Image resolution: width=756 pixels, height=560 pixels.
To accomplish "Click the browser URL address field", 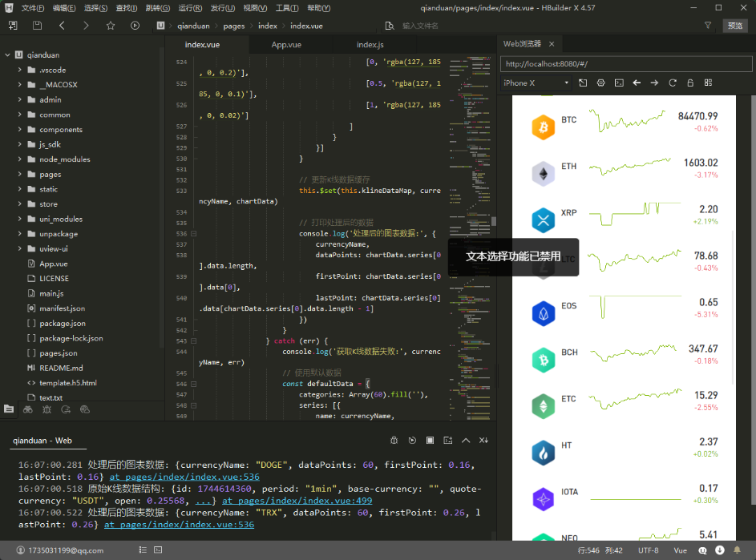I will [626, 63].
